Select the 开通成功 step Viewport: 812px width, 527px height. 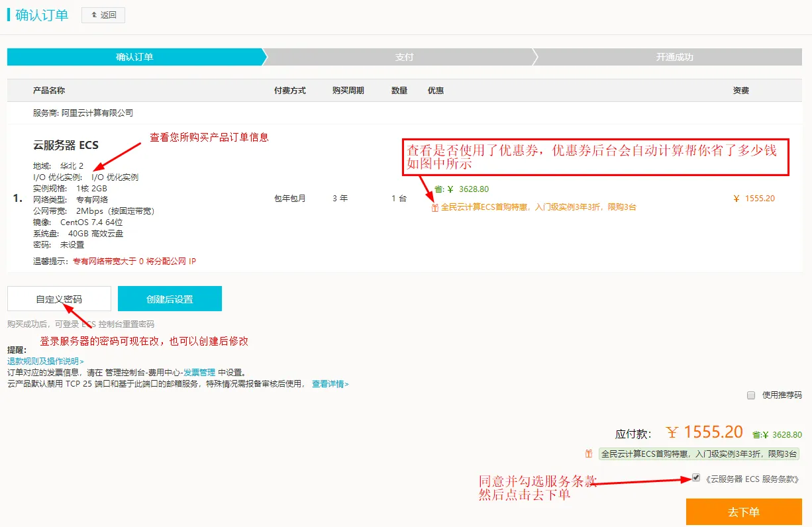click(674, 58)
